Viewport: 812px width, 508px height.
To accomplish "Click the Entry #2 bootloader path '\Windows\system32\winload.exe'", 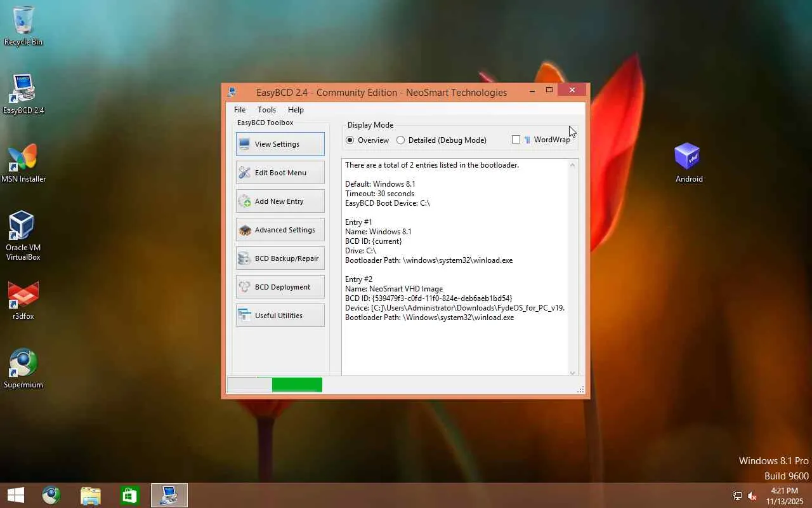I will click(458, 317).
